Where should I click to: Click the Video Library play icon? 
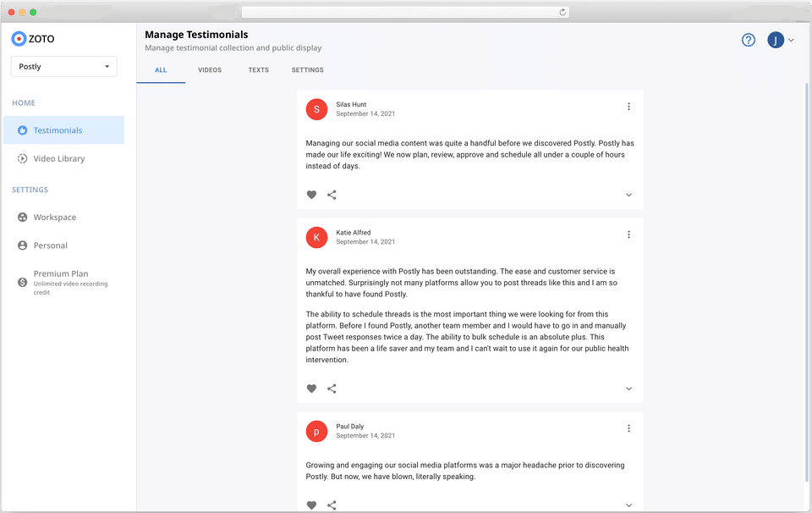[22, 158]
